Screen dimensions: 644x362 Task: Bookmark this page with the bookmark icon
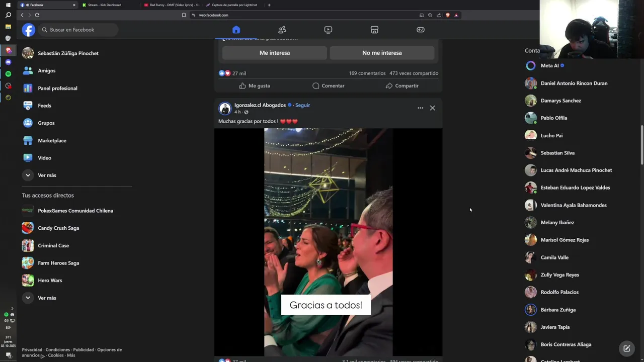coord(184,15)
